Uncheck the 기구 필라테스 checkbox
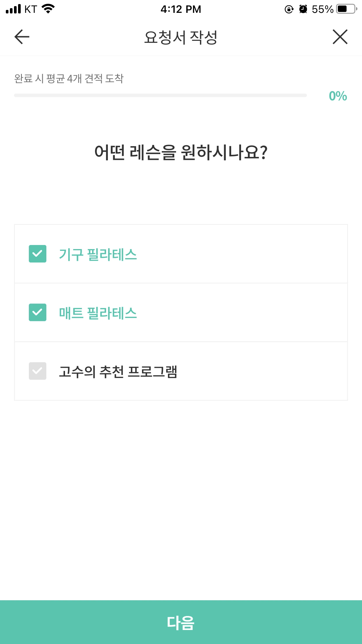The width and height of the screenshot is (362, 644). pyautogui.click(x=38, y=254)
